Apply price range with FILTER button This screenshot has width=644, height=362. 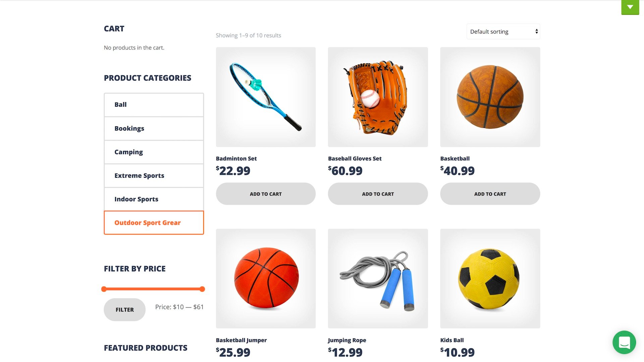coord(125,310)
